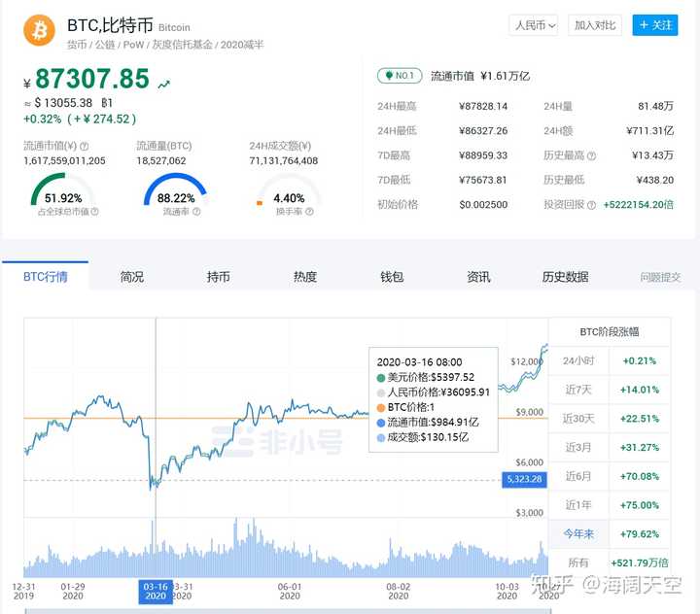Image resolution: width=700 pixels, height=614 pixels.
Task: Select the 所有 period row
Action: [610, 563]
